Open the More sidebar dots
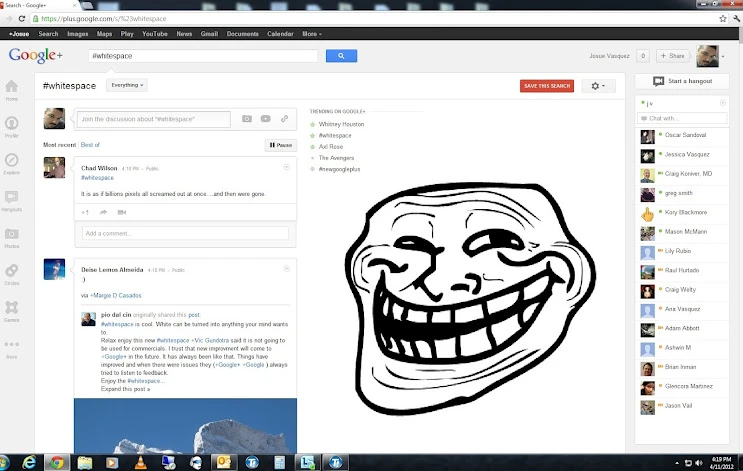The height and width of the screenshot is (471, 743). point(11,344)
